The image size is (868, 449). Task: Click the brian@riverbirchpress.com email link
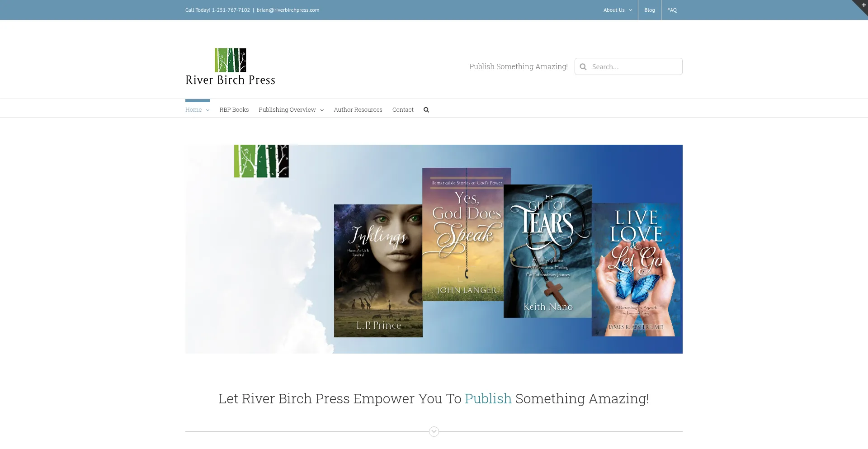[x=288, y=10]
